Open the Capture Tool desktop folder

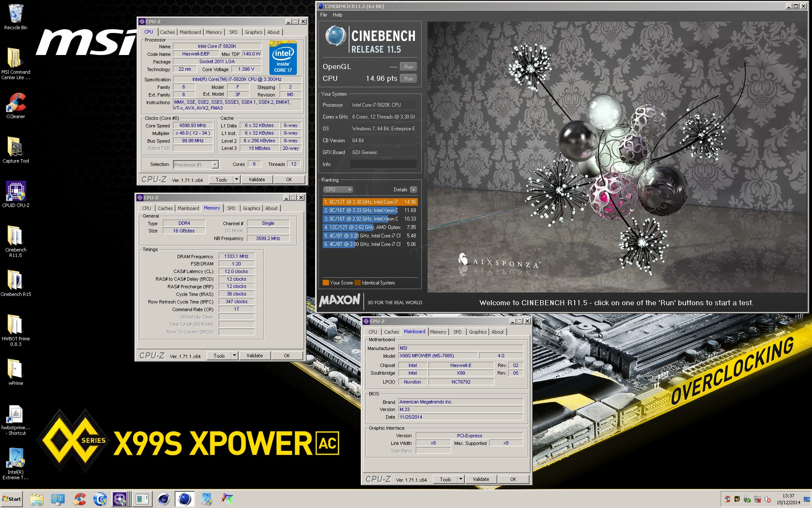[x=16, y=150]
